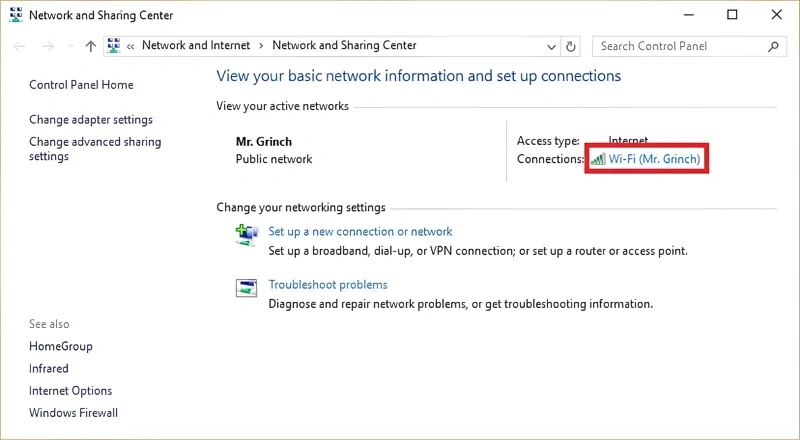This screenshot has width=800, height=440.
Task: Open the recent locations dropdown arrow
Action: pos(71,46)
